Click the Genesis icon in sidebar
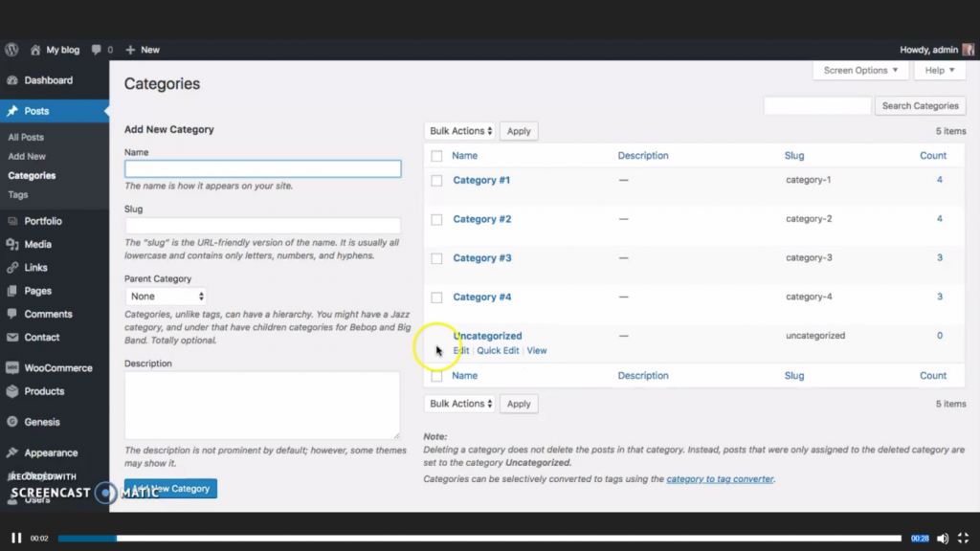 (x=12, y=422)
